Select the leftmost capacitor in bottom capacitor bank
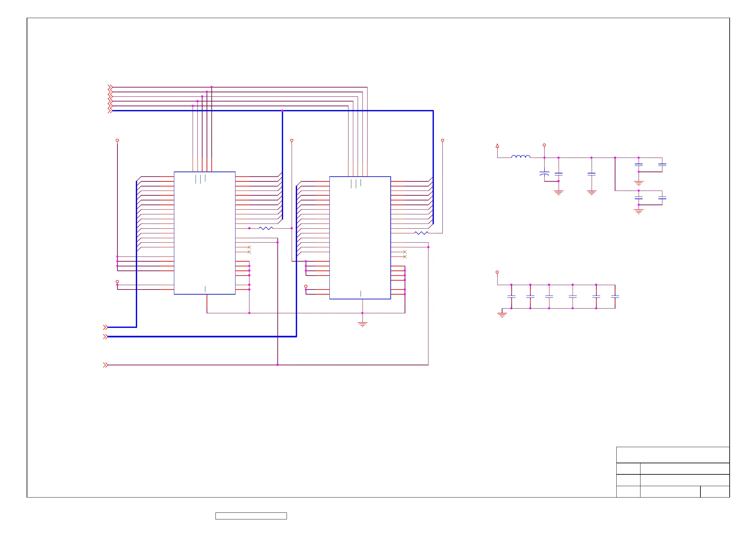Image resolution: width=756 pixels, height=534 pixels. click(511, 296)
